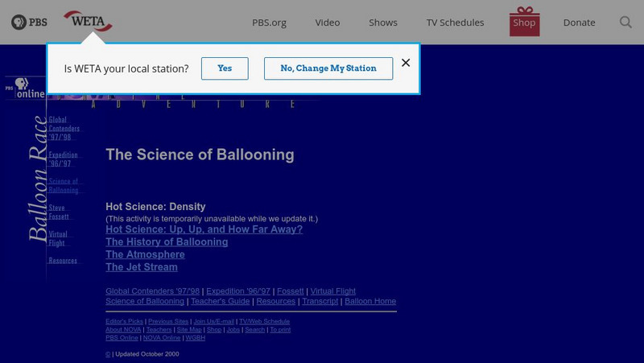Click the PBS Online logo

tap(26, 88)
